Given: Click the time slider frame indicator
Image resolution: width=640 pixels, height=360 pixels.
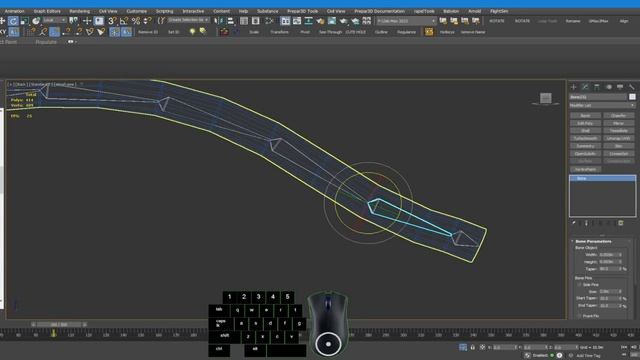Looking at the screenshot, I should click(x=59, y=324).
